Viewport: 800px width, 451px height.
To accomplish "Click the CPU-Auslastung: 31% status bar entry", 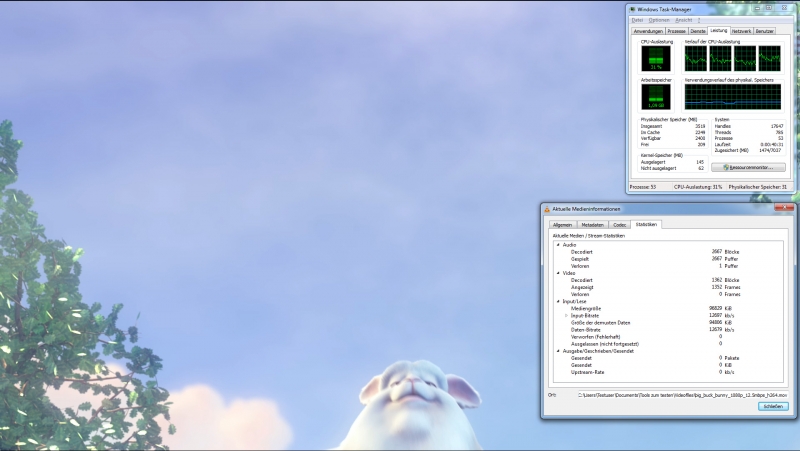I will (698, 187).
